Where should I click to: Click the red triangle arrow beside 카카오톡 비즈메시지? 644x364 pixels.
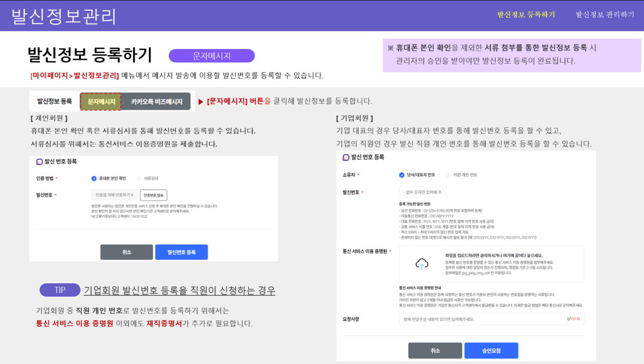click(x=201, y=101)
